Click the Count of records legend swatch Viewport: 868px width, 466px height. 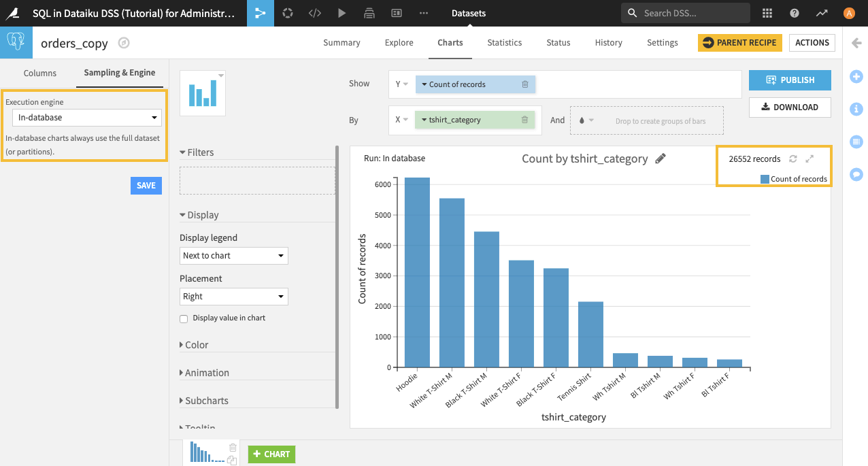coord(765,179)
